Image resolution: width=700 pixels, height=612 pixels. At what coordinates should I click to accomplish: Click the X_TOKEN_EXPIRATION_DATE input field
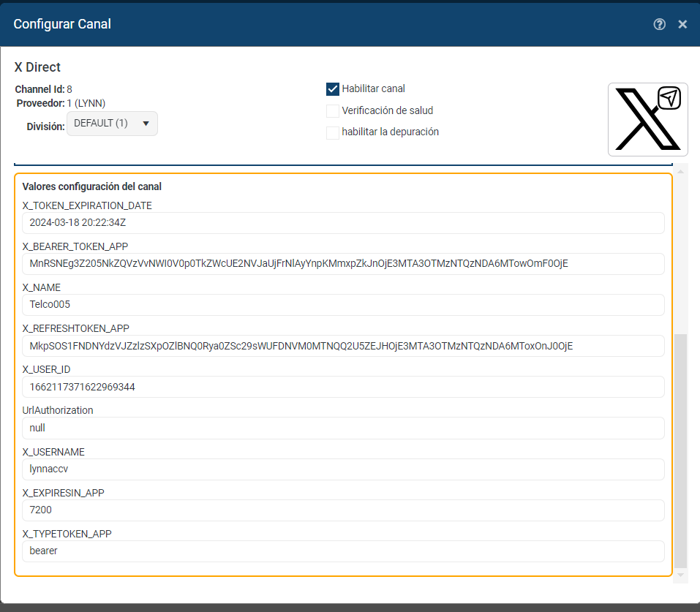343,223
